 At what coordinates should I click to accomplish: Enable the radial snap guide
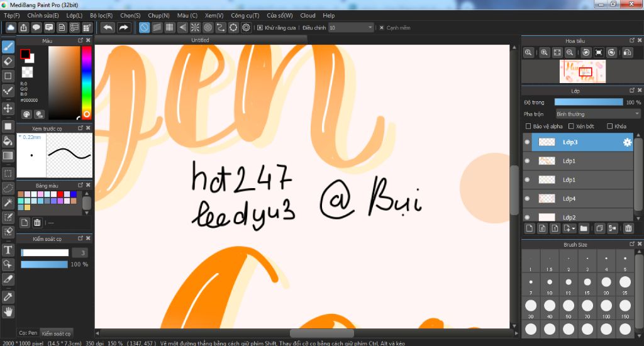point(195,28)
